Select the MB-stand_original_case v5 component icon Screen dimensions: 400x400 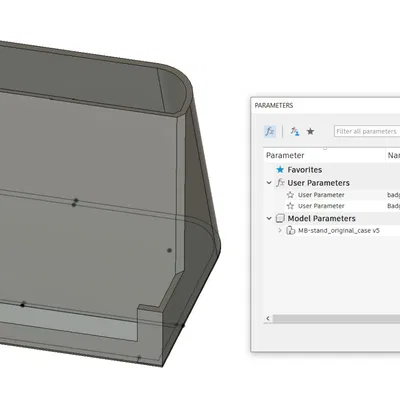[291, 230]
